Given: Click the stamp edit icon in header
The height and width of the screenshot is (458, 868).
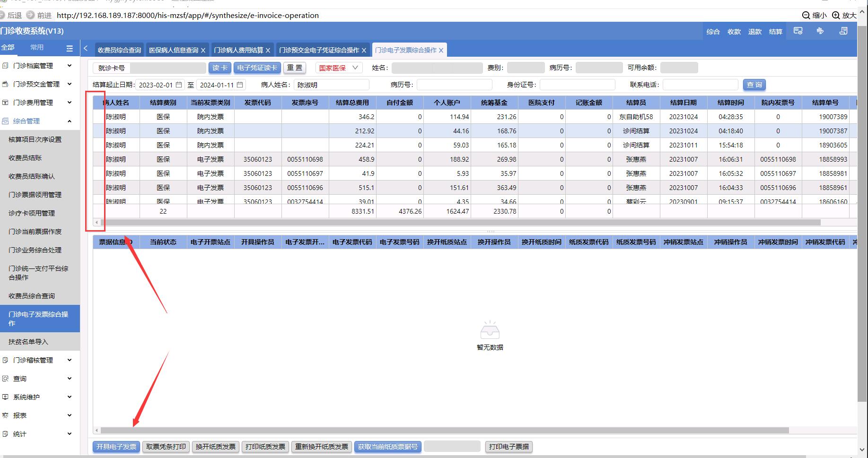Looking at the screenshot, I should pos(820,31).
